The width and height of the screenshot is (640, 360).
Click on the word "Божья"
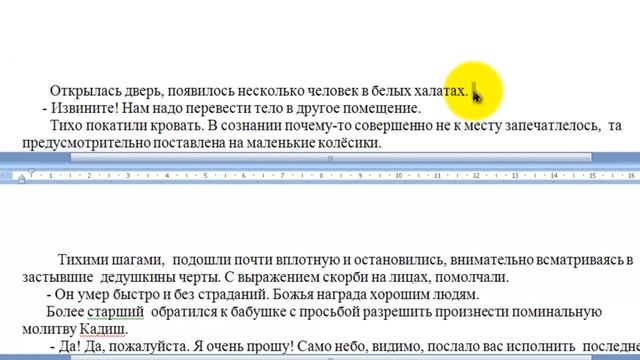[x=292, y=295]
